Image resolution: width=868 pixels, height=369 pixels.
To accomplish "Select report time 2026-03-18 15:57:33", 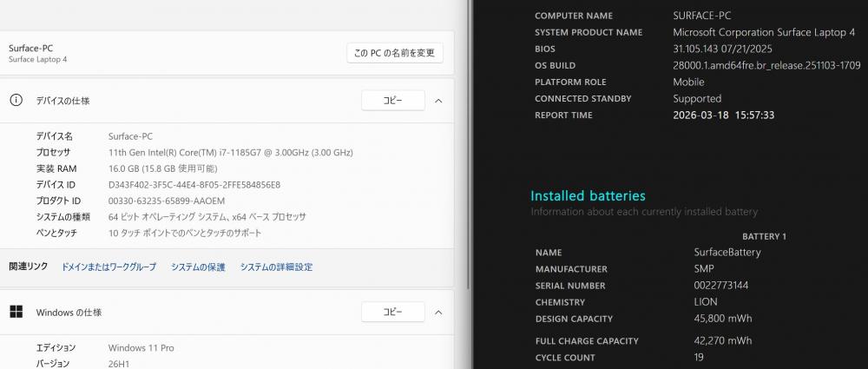I will 724,115.
